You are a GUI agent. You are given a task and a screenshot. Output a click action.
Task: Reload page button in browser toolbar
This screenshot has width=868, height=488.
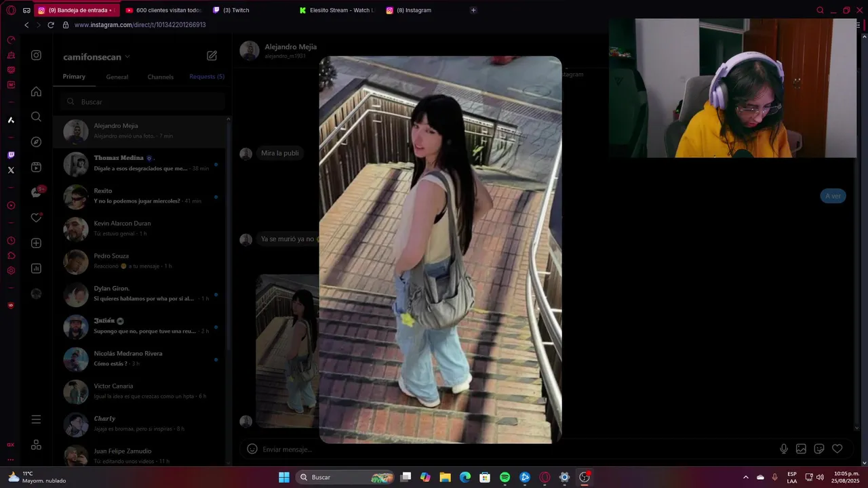[50, 25]
